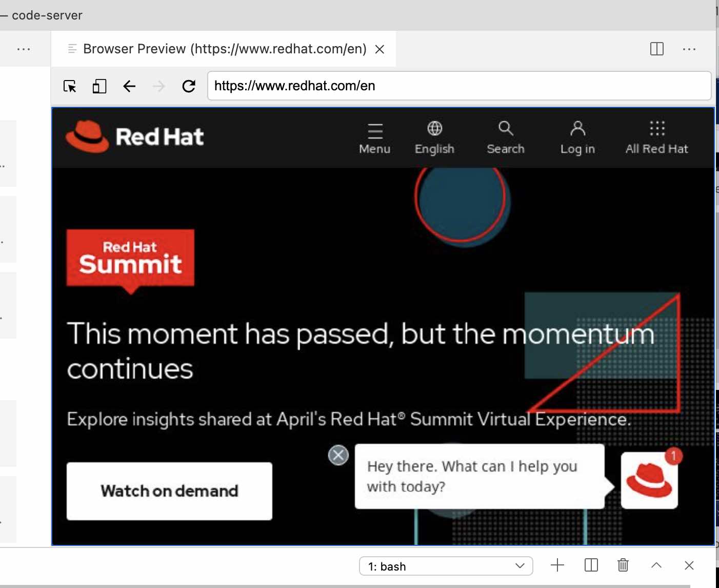Toggle device emulation mode
The width and height of the screenshot is (719, 588).
click(99, 86)
